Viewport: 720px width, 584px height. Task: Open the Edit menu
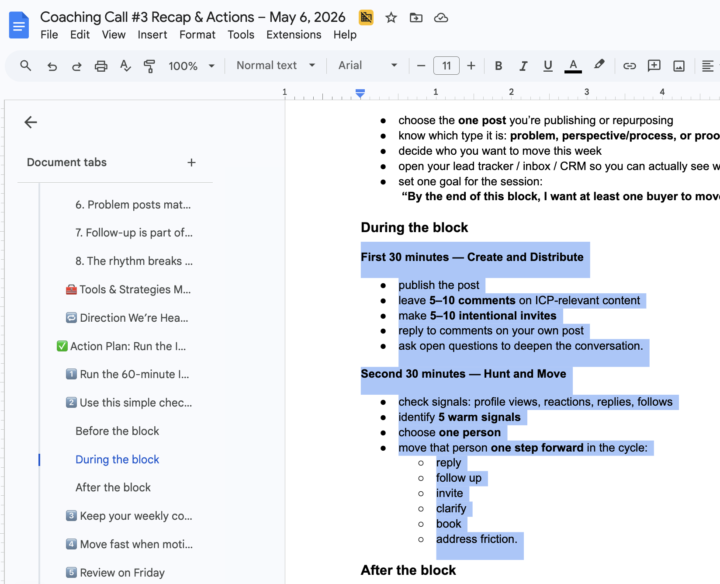tap(80, 35)
